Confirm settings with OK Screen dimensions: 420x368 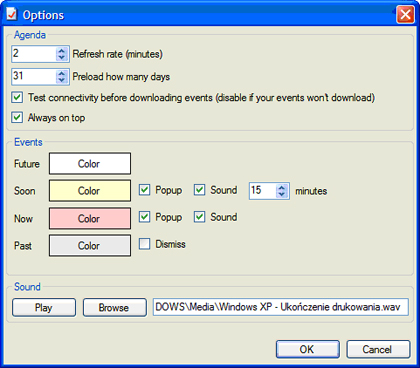308,349
